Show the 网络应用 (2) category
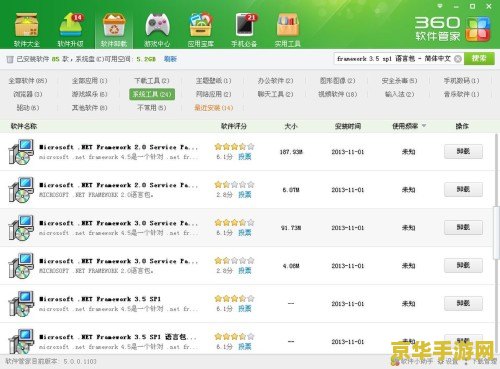Screen dimensions: 500x369 (x=213, y=94)
